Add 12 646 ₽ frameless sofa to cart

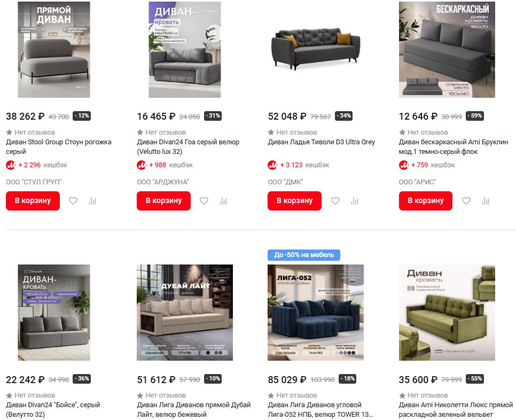(x=426, y=201)
